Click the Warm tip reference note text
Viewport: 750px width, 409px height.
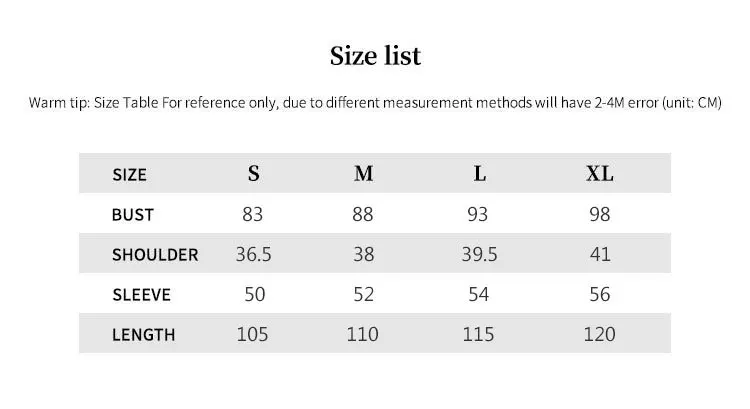tap(375, 103)
